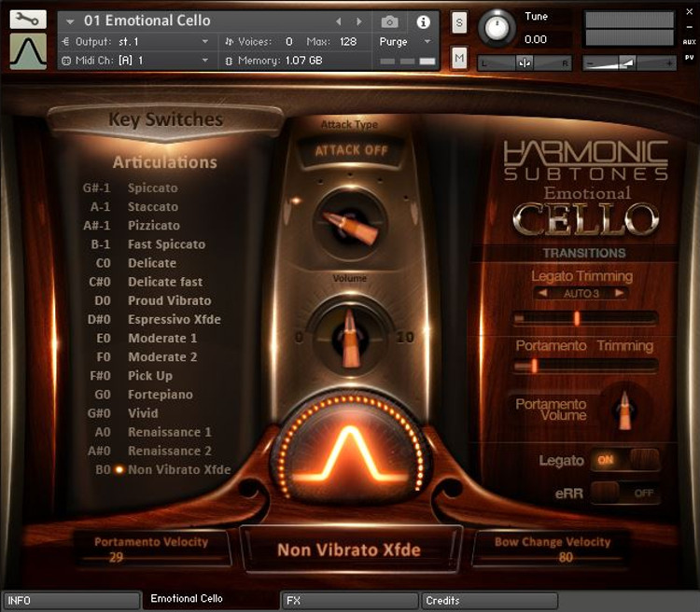Screen dimensions: 700x612
Task: Select the Delicate articulation at C0
Action: (152, 263)
